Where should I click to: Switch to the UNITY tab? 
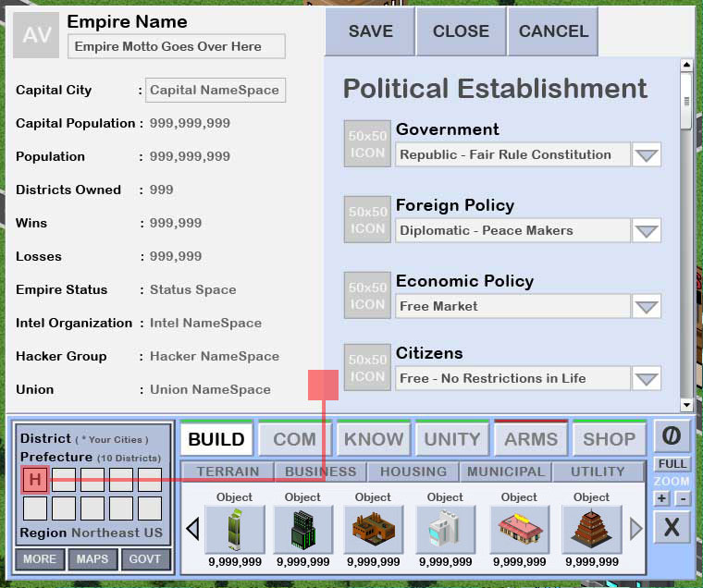coord(452,438)
